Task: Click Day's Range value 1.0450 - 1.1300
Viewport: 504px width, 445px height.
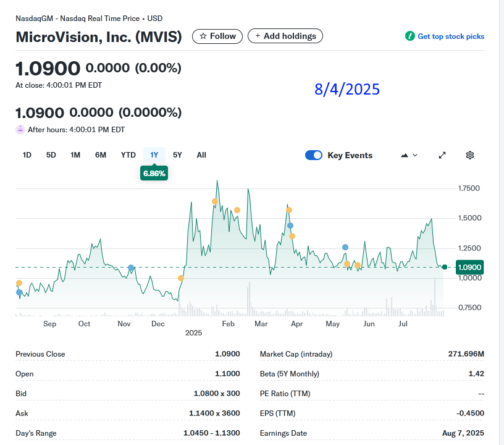Action: 211,433
